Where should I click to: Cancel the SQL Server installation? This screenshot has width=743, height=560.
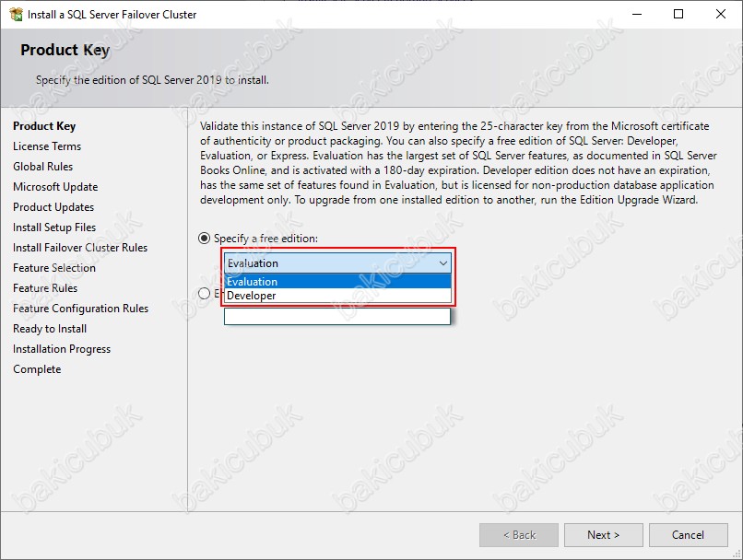688,535
